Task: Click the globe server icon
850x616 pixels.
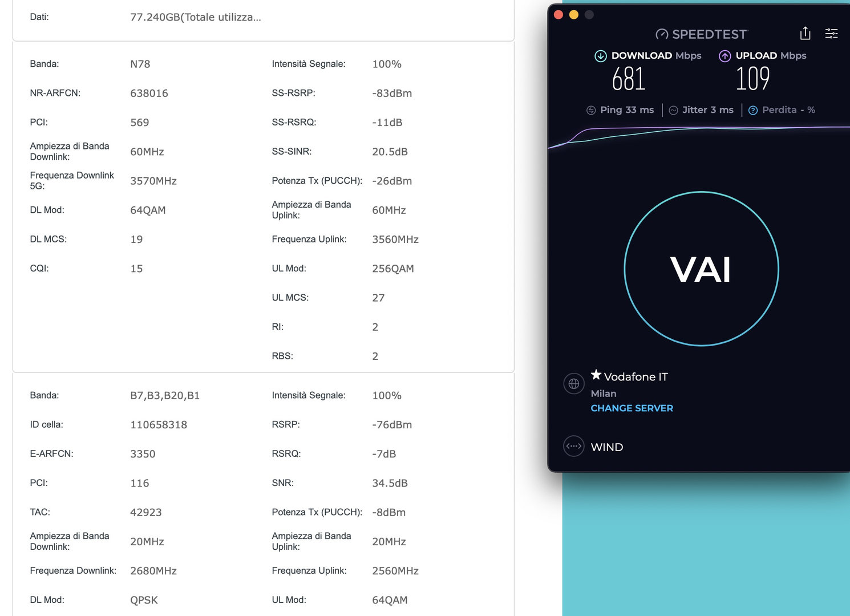Action: tap(574, 384)
